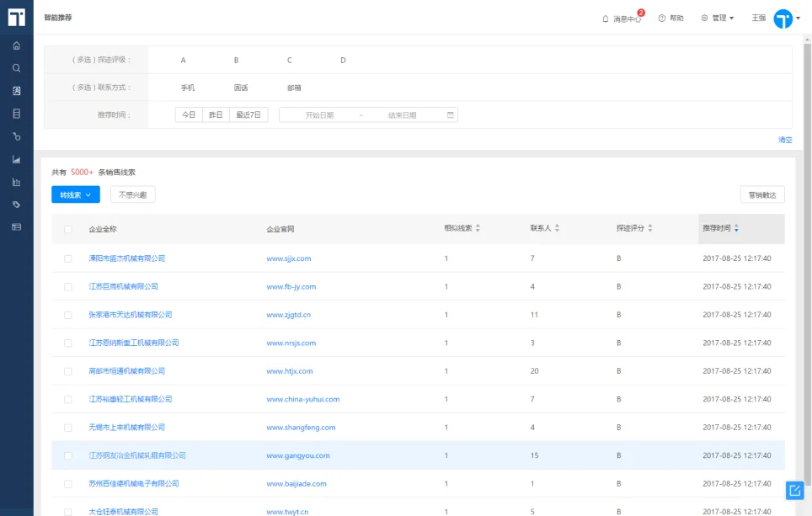This screenshot has width=812, height=516.
Task: Sort the table by 探迹评分 column
Action: click(x=634, y=228)
